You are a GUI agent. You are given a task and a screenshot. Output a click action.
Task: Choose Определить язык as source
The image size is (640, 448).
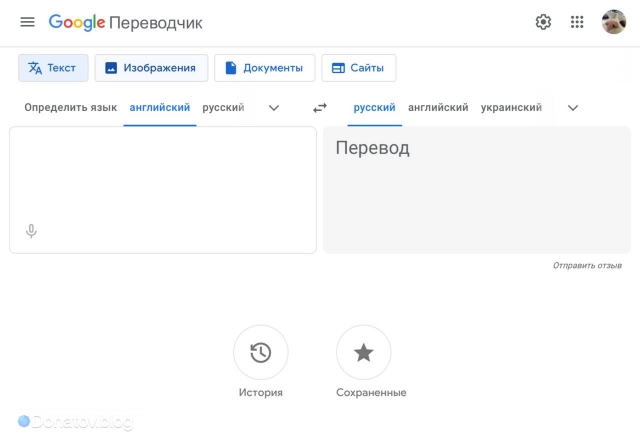(x=71, y=108)
